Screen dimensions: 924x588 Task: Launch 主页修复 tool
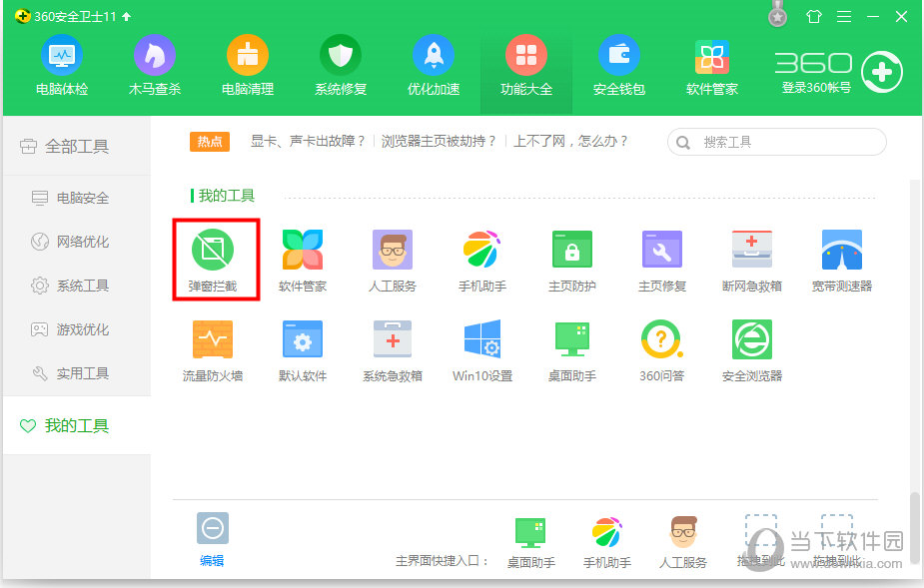(x=661, y=261)
